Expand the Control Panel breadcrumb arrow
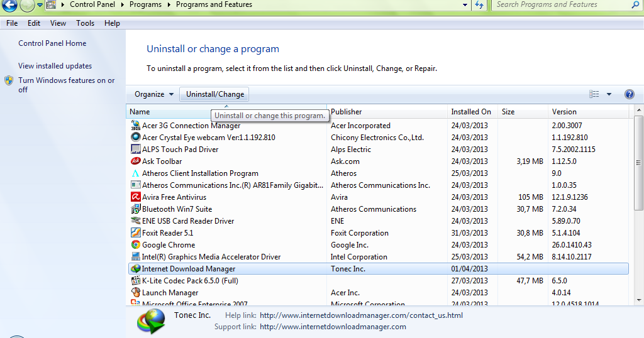This screenshot has height=338, width=644. tap(123, 5)
